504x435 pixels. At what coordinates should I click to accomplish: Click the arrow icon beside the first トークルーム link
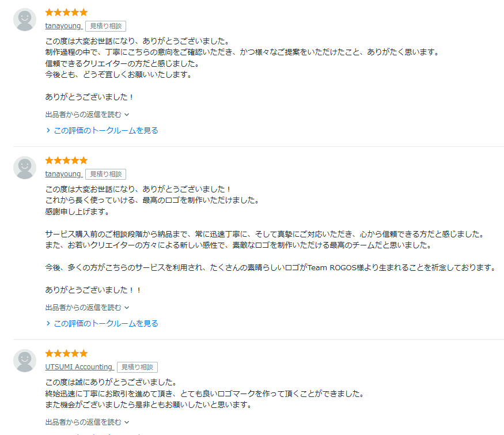(48, 130)
